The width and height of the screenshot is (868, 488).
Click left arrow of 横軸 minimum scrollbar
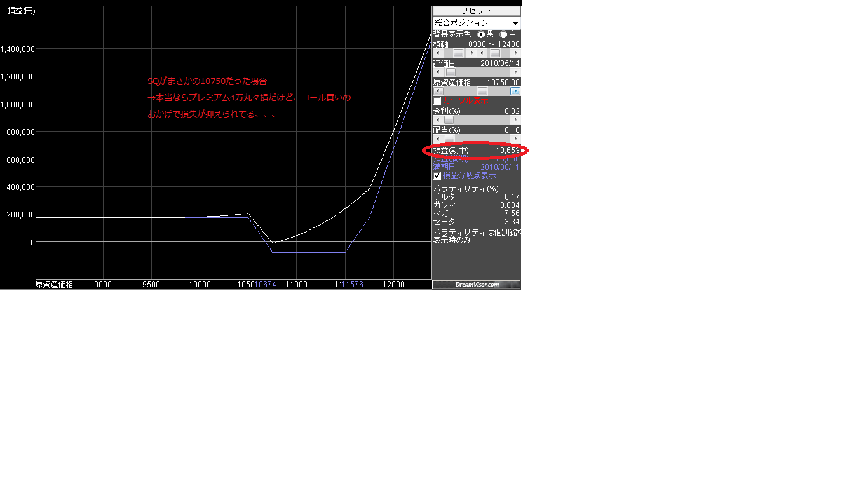437,53
